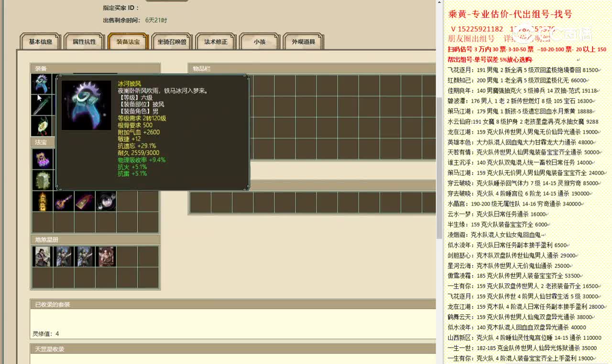Click the 根骨要求 500 line
Screen dimensions: 612x364
coord(135,125)
